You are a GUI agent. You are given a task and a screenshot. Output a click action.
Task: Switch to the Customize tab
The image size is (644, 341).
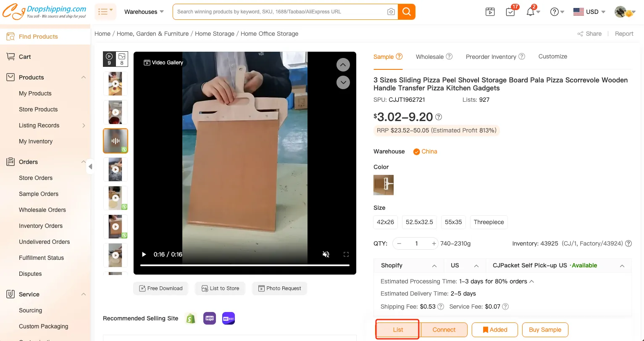[552, 56]
